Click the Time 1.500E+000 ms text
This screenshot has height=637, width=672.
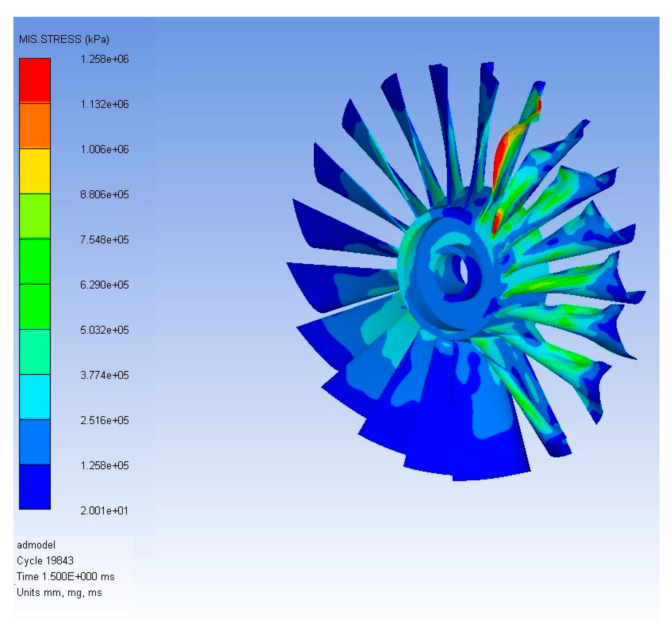[65, 577]
